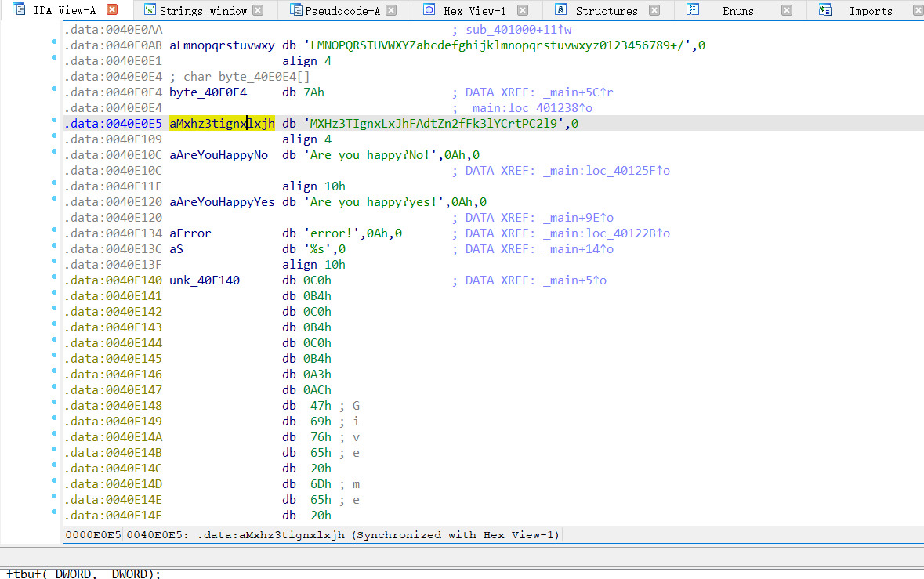
Task: Close the Structures tab
Action: click(655, 11)
